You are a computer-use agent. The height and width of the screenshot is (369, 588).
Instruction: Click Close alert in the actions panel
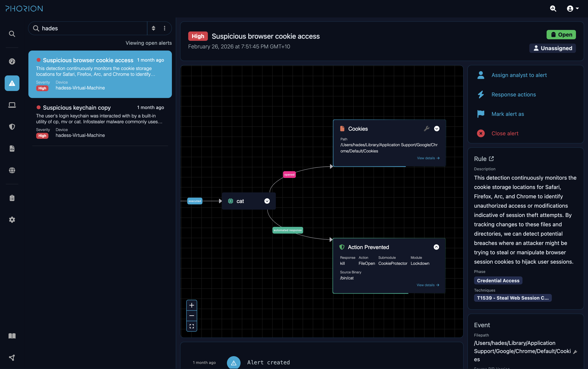pos(505,133)
